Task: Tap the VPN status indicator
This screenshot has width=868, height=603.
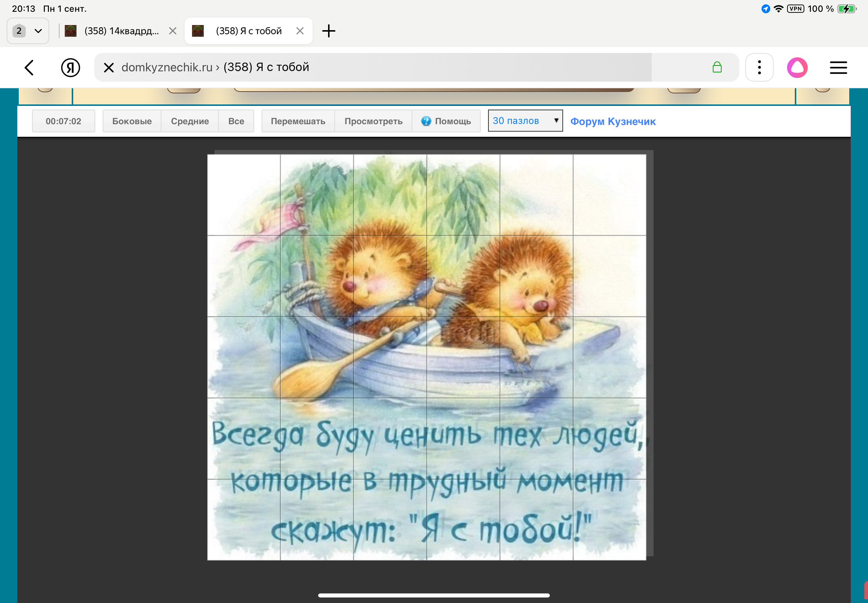Action: pos(796,9)
